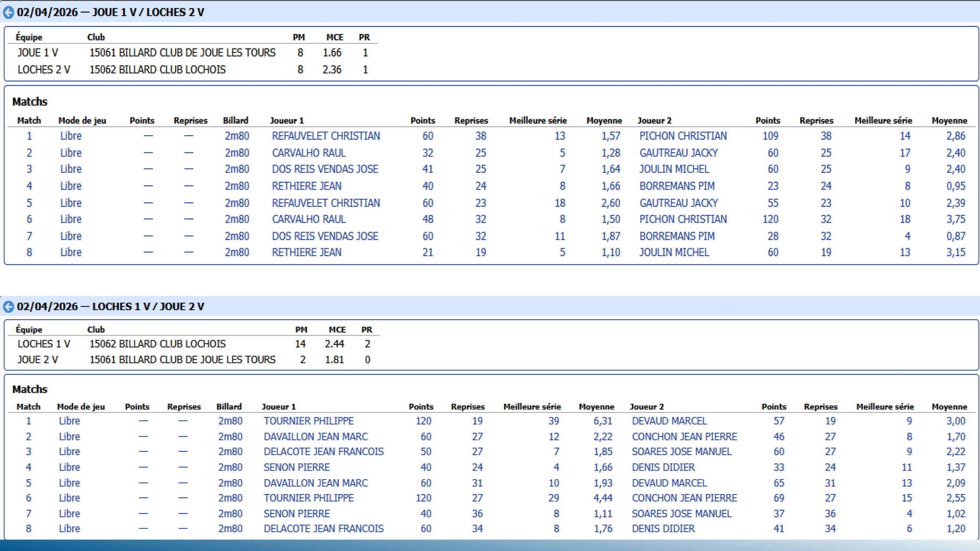This screenshot has height=551, width=980.
Task: Click GAUTREAU JACKY in first table match 2
Action: pos(678,153)
